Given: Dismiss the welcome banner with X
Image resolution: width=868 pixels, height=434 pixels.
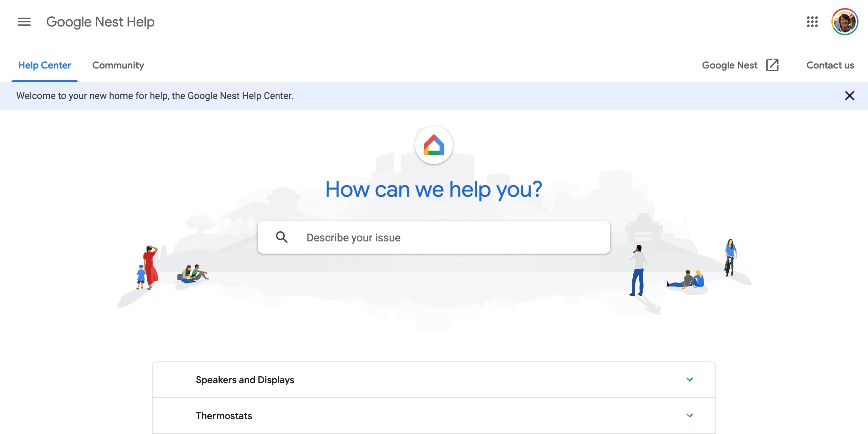Looking at the screenshot, I should point(849,96).
